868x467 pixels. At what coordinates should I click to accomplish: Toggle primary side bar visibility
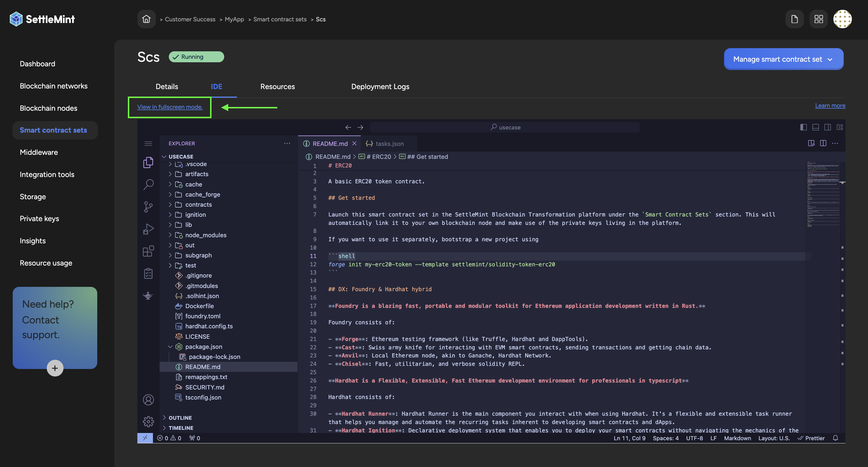[x=803, y=127]
